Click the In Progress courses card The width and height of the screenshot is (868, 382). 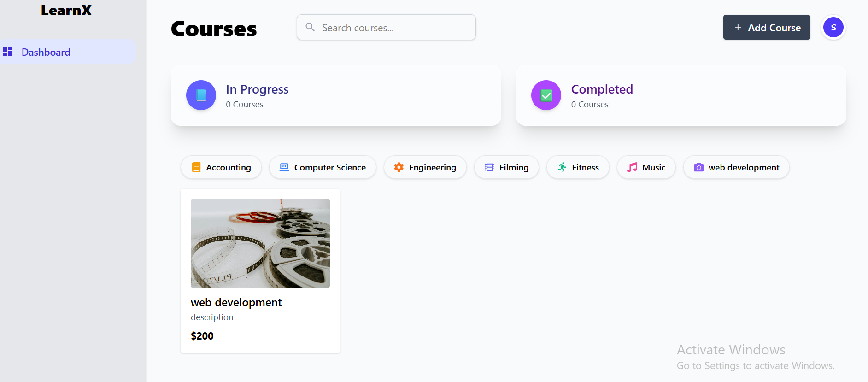336,95
